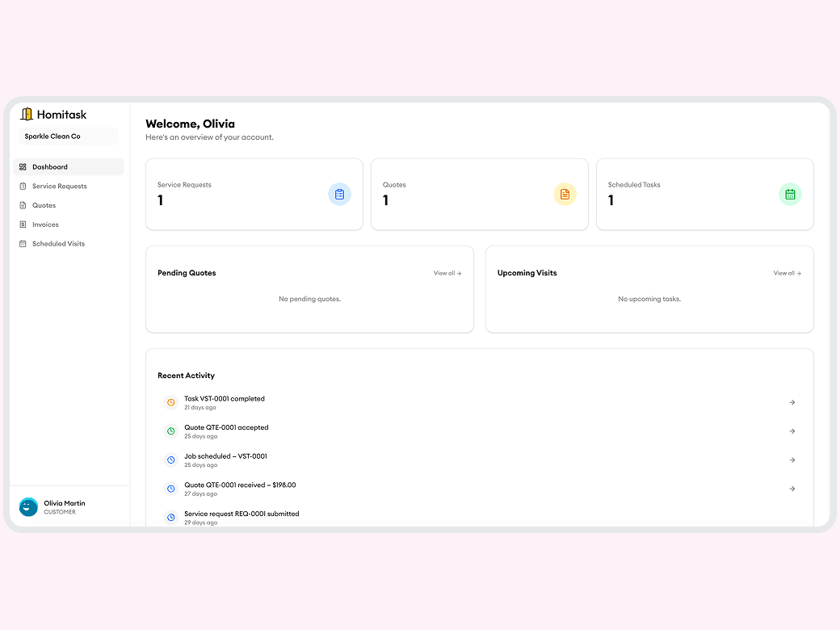Open Service Requests in the sidebar
840x630 pixels.
(60, 187)
